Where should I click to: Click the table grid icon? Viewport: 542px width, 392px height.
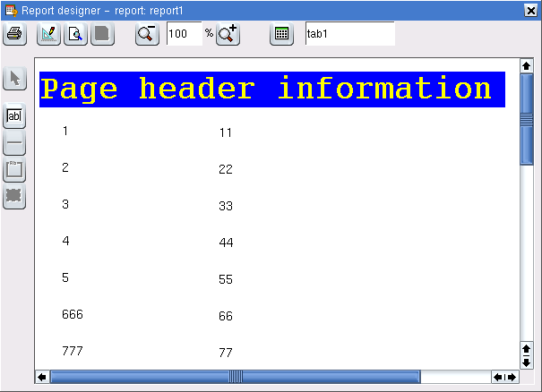point(281,34)
